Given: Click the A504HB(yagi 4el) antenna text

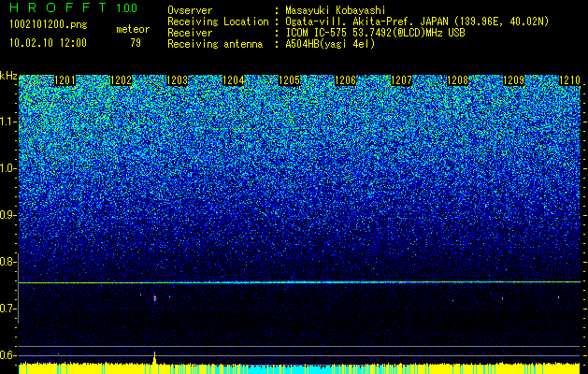Looking at the screenshot, I should point(330,44).
